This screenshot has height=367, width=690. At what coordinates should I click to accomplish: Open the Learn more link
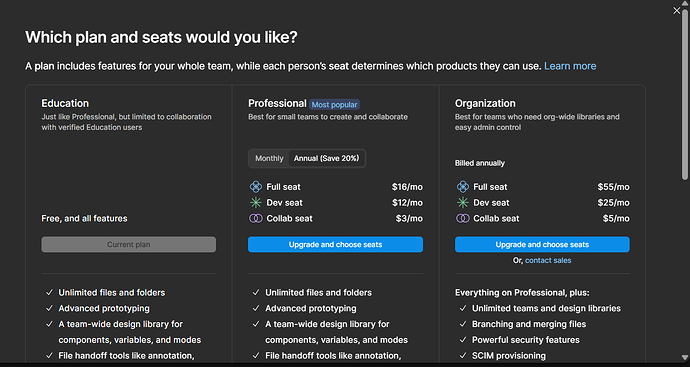570,66
